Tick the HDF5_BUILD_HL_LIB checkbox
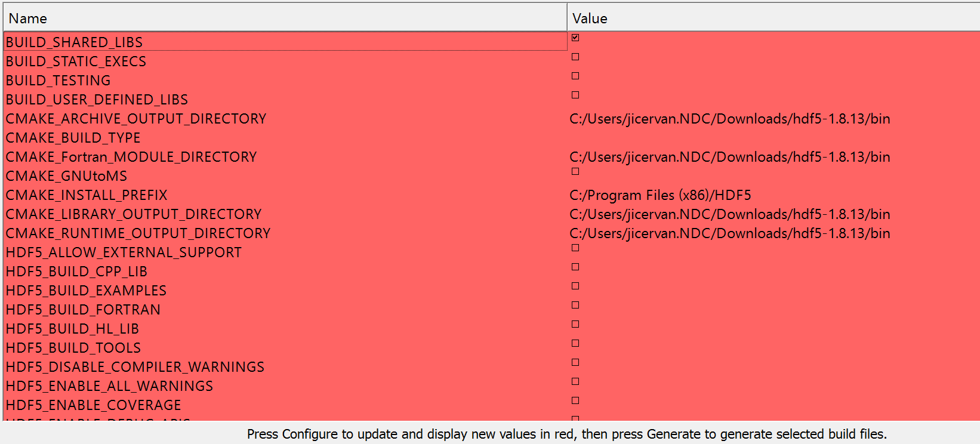Image resolution: width=980 pixels, height=444 pixels. 575,324
